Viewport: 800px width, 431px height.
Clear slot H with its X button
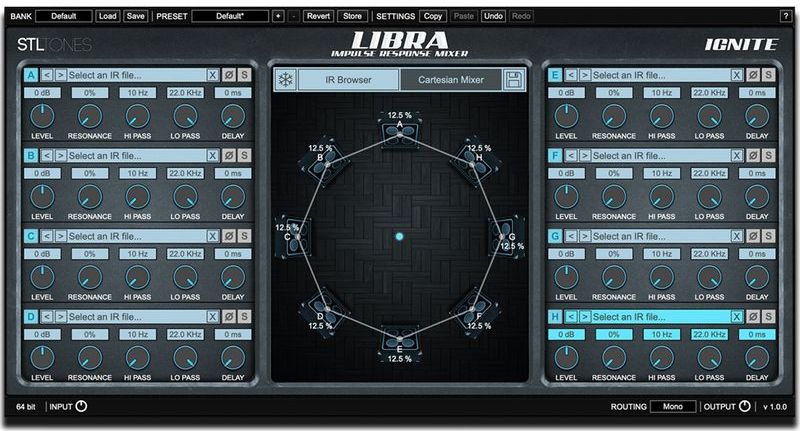click(x=737, y=317)
